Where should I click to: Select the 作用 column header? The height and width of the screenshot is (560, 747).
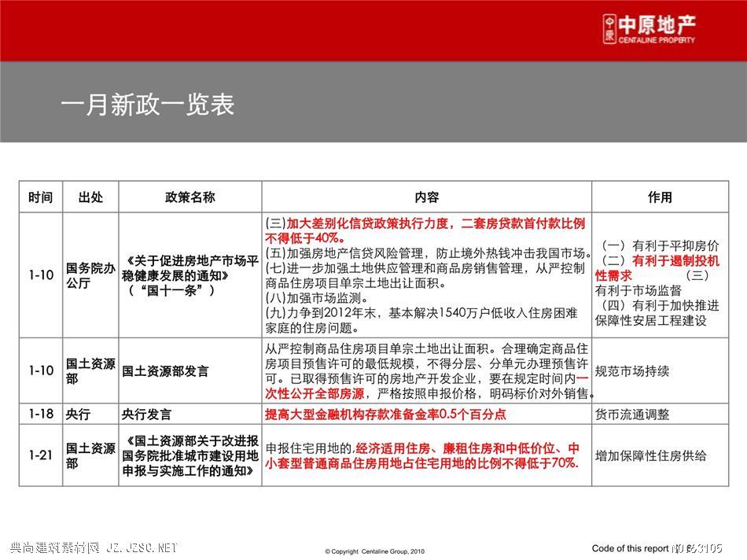click(x=660, y=197)
